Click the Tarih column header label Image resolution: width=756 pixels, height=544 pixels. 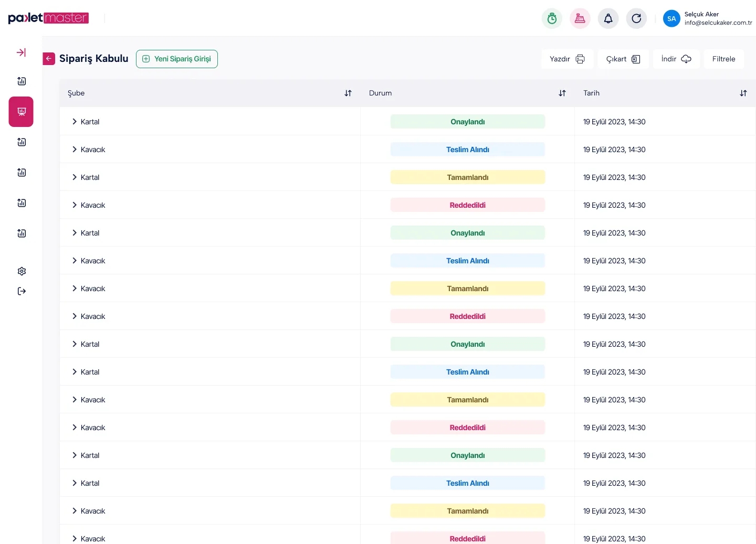591,93
